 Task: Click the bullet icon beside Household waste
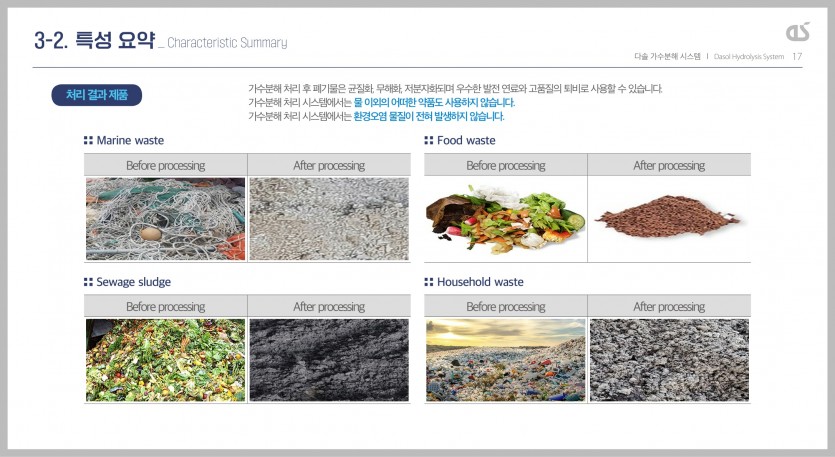tap(429, 282)
